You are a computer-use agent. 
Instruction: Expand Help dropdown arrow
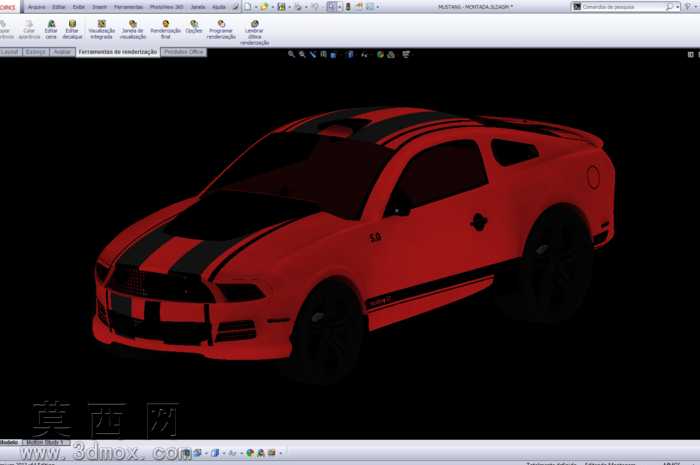pos(695,7)
